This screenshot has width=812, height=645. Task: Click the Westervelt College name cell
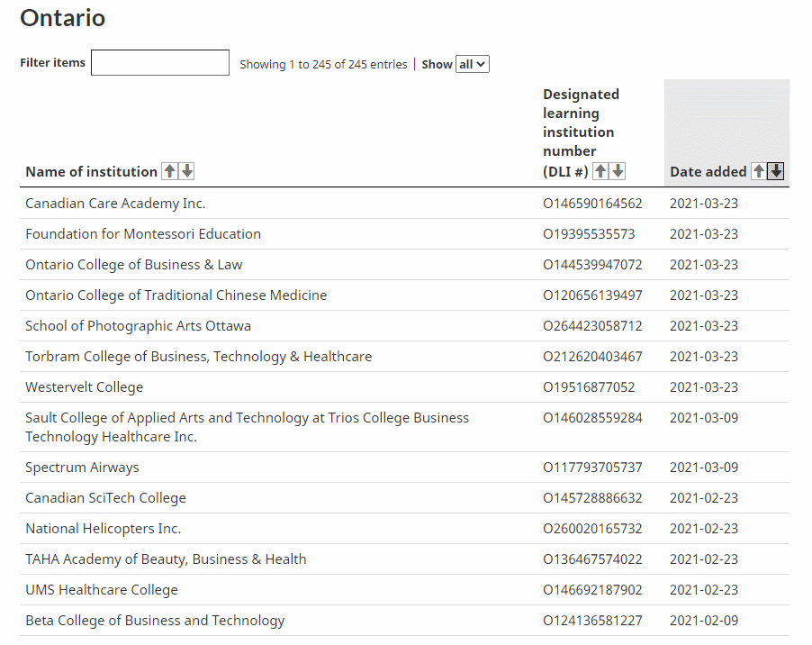pos(84,387)
